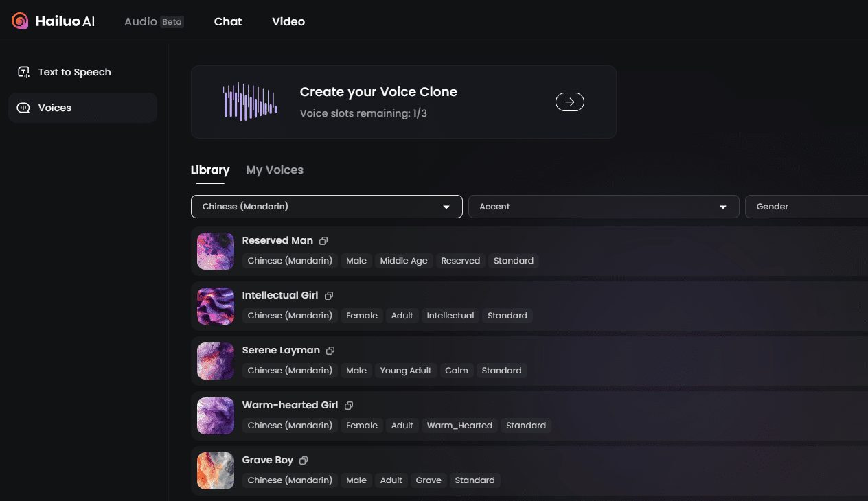Click the Text to Speech sidebar icon
Viewport: 868px width, 501px height.
(24, 72)
